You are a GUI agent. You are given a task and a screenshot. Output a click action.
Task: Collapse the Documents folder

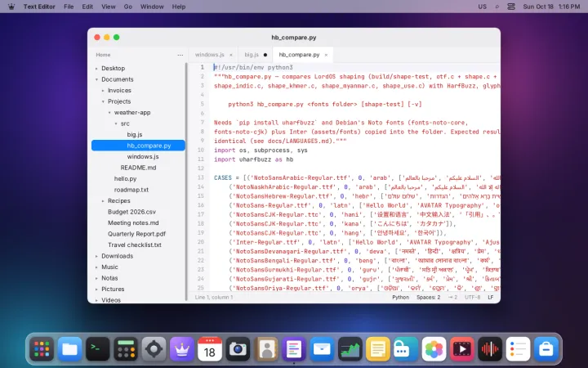pyautogui.click(x=96, y=79)
